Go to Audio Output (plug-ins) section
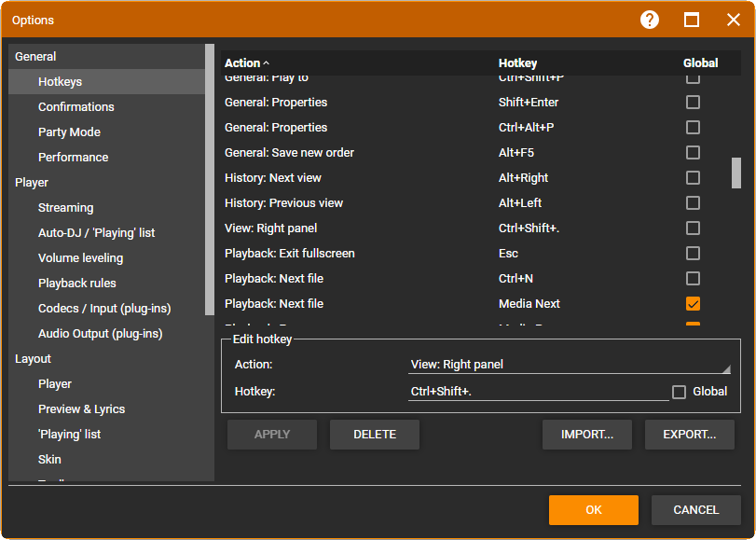The width and height of the screenshot is (756, 540). pos(100,334)
